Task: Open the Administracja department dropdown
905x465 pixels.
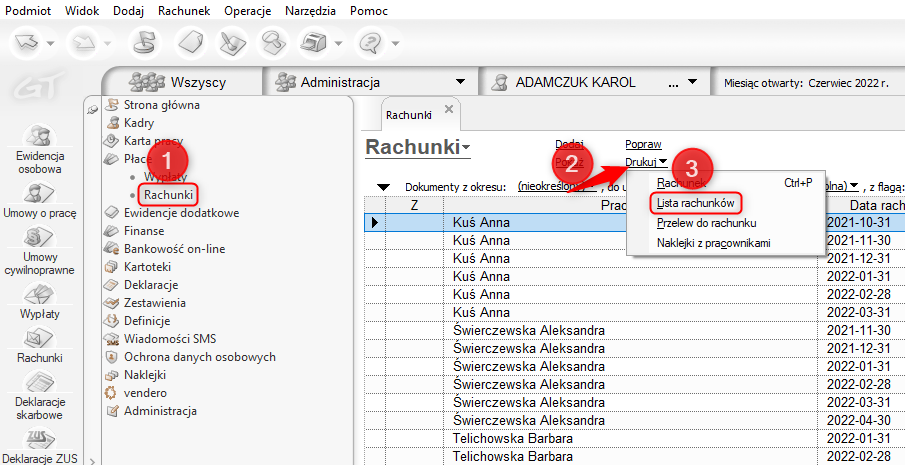Action: pyautogui.click(x=460, y=82)
